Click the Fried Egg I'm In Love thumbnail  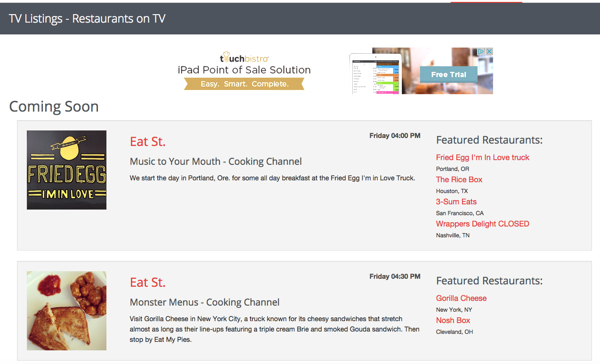tap(66, 170)
